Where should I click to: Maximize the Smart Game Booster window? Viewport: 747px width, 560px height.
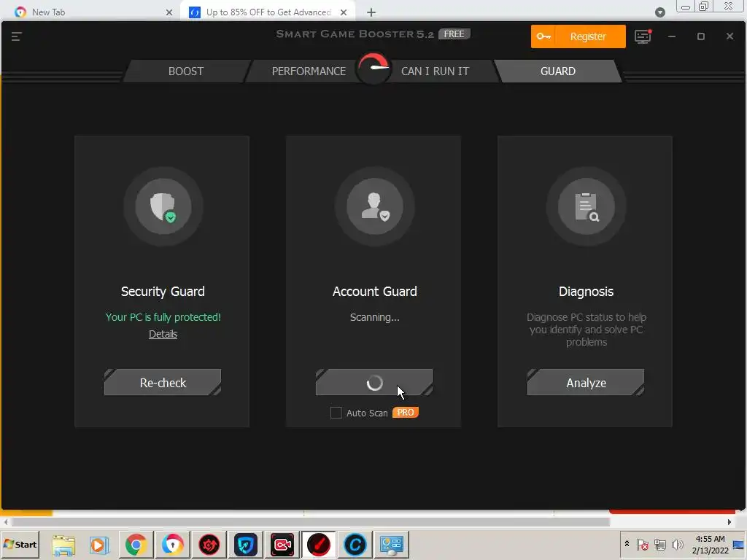701,36
